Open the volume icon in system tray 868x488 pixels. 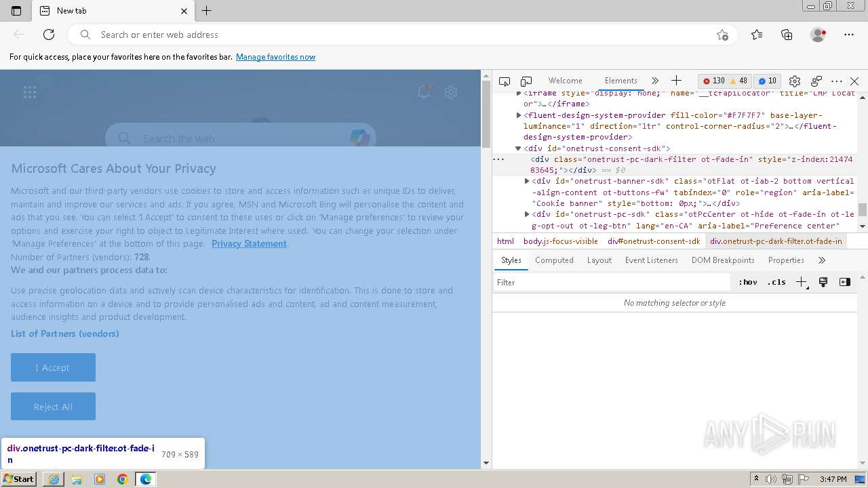click(x=771, y=479)
